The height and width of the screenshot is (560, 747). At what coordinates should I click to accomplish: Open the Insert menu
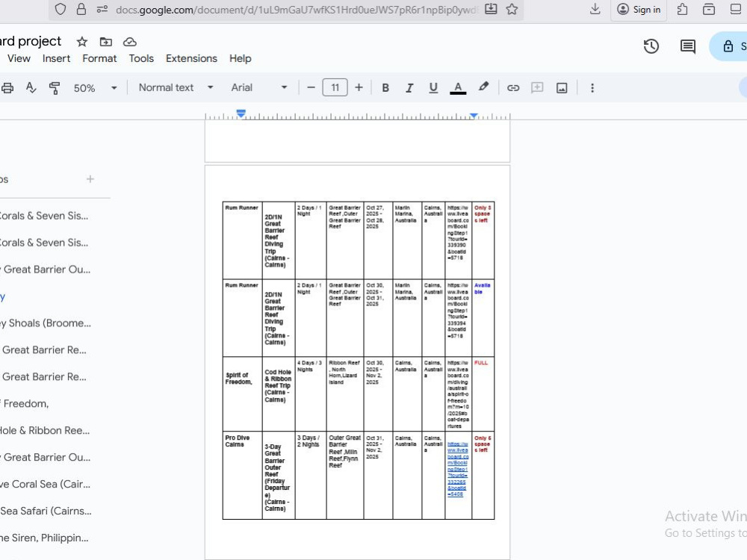pos(56,58)
